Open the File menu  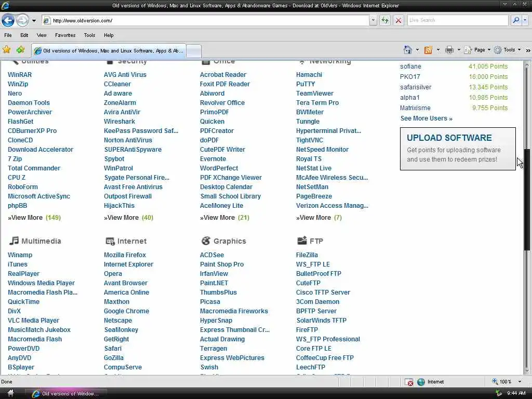(8, 35)
